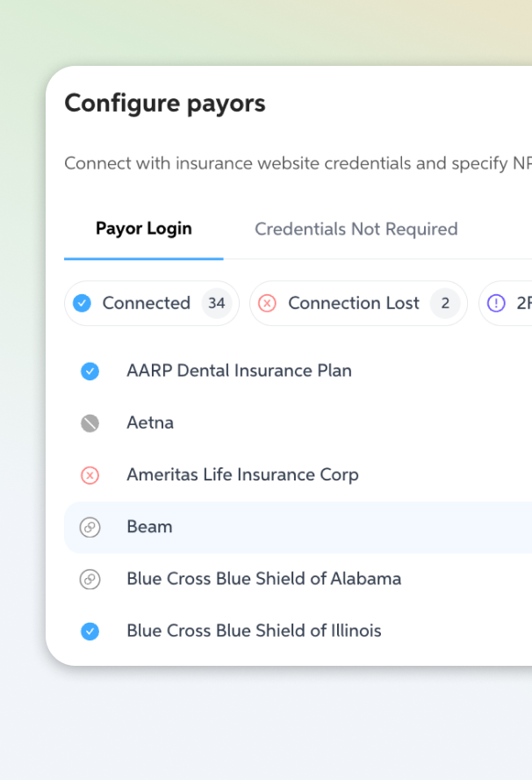This screenshot has width=532, height=780.
Task: Click red X icon in Connection Lost chip
Action: click(x=268, y=303)
